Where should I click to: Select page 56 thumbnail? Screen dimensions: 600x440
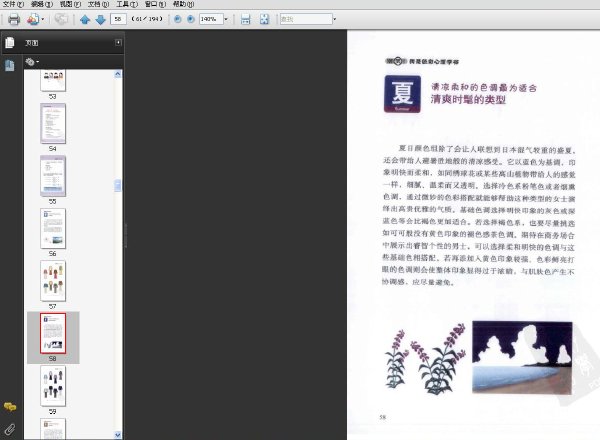tap(53, 228)
